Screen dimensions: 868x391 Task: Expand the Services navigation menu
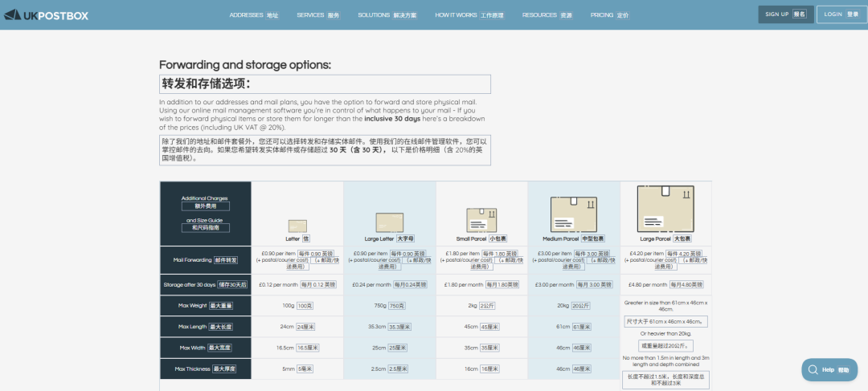[317, 15]
